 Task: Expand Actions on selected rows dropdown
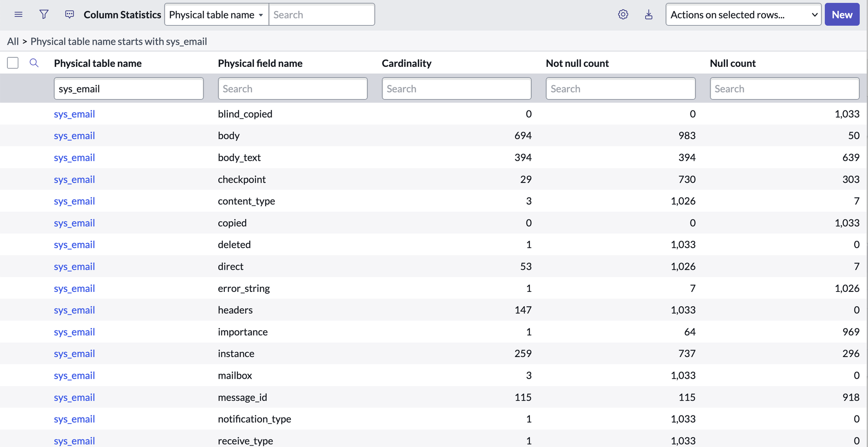pyautogui.click(x=743, y=15)
